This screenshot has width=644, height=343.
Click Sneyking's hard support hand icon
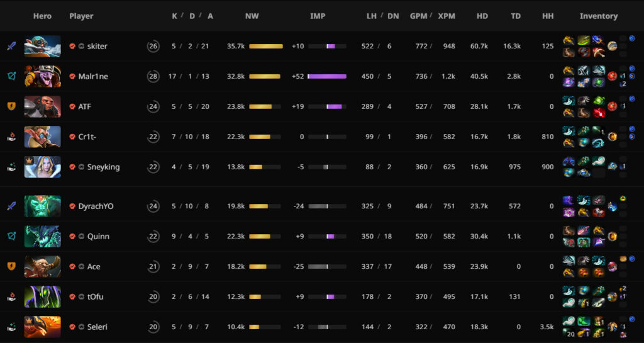pyautogui.click(x=11, y=167)
